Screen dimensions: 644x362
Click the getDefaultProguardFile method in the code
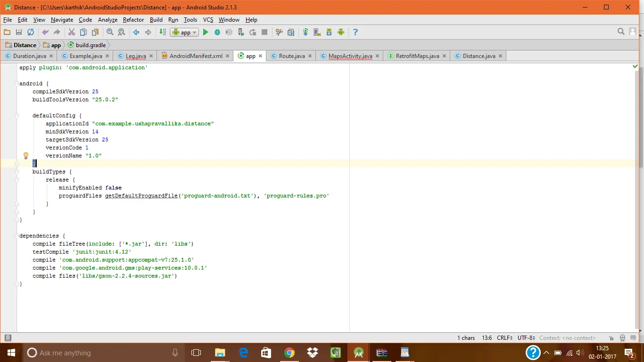pyautogui.click(x=141, y=196)
